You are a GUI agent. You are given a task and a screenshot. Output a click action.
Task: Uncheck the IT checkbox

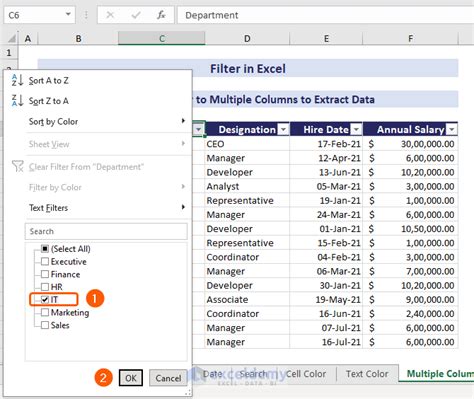(45, 299)
